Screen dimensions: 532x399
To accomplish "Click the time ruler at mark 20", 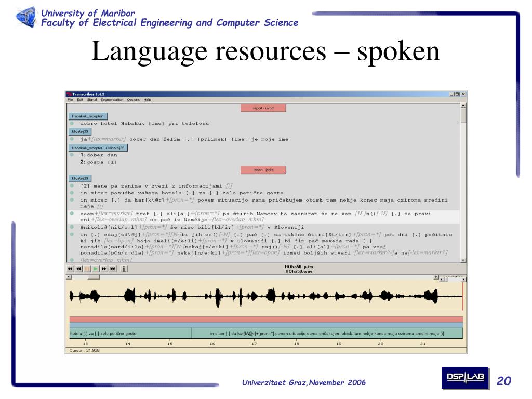I will pyautogui.click(x=381, y=344).
